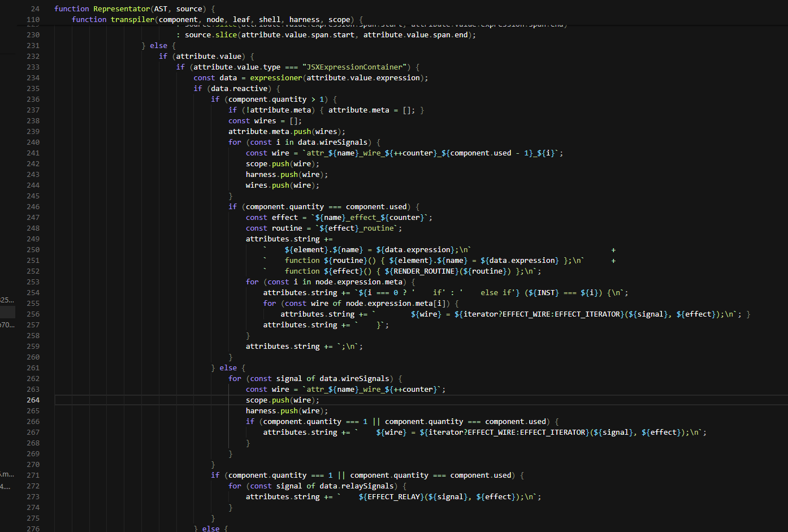Click 'attribute.meta.push(wires);' statement
This screenshot has width=788, height=532.
(287, 131)
